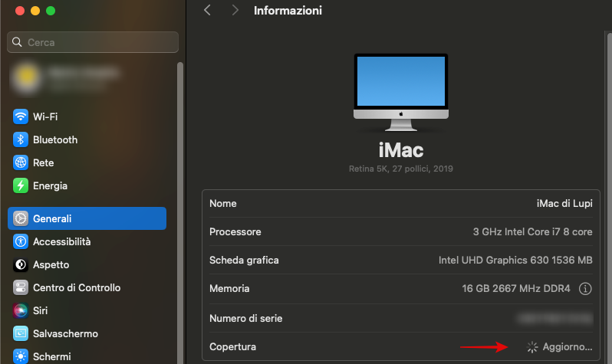This screenshot has width=612, height=364.
Task: Click the Retina 5K, 27 pollici subtitle
Action: coord(401,169)
